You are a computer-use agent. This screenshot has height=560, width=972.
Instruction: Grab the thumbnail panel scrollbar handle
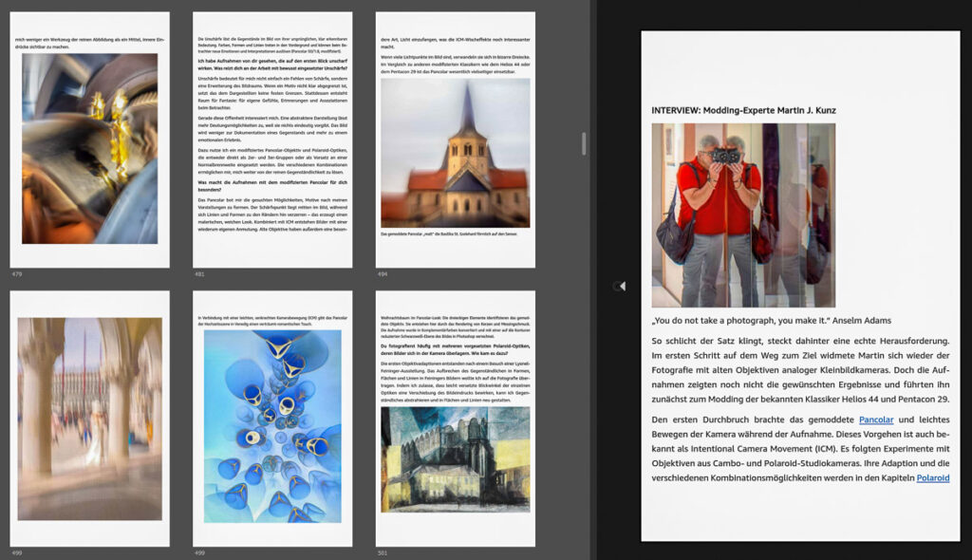click(x=584, y=143)
